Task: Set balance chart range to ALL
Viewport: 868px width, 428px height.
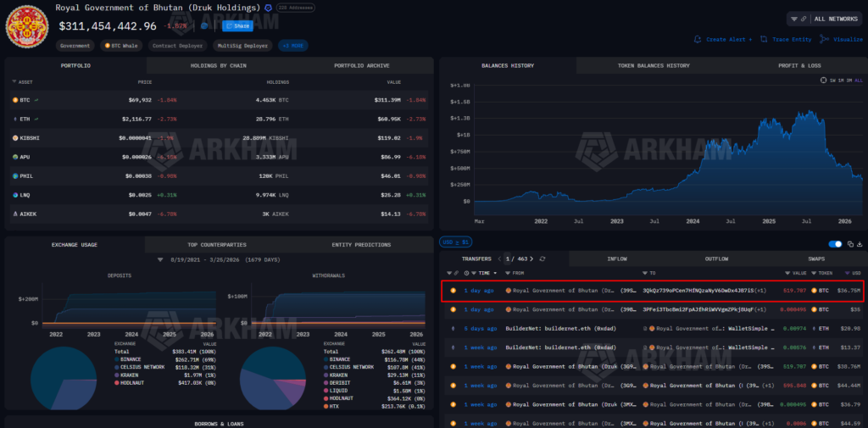Action: click(x=859, y=81)
